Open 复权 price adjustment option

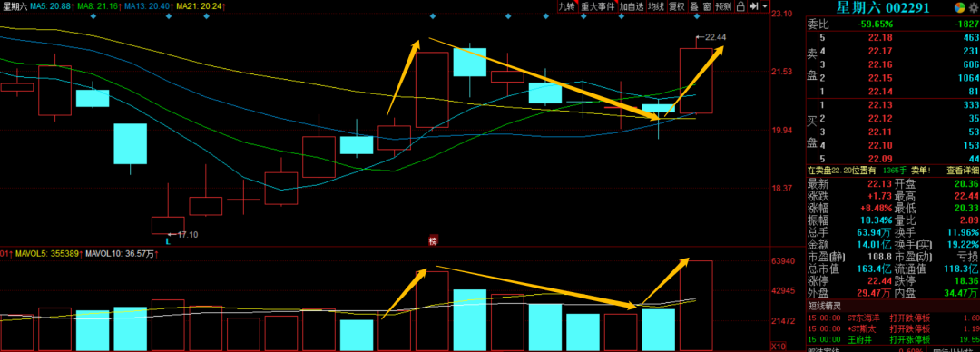(x=676, y=6)
